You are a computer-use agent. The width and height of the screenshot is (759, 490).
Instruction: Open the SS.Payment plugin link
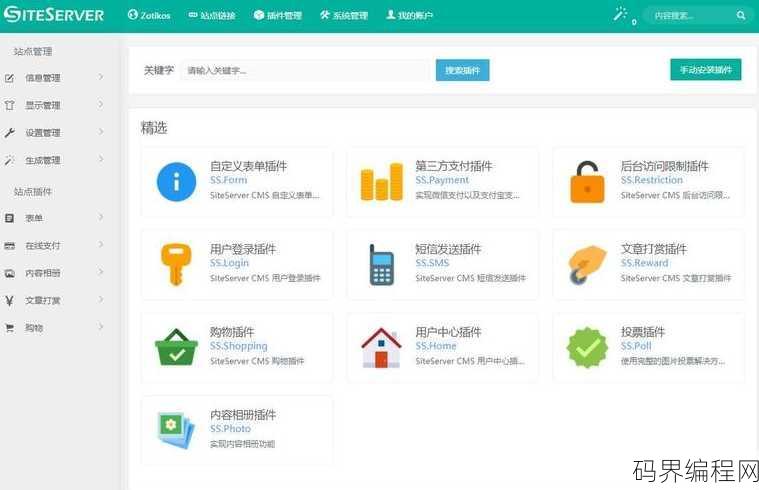click(x=442, y=180)
